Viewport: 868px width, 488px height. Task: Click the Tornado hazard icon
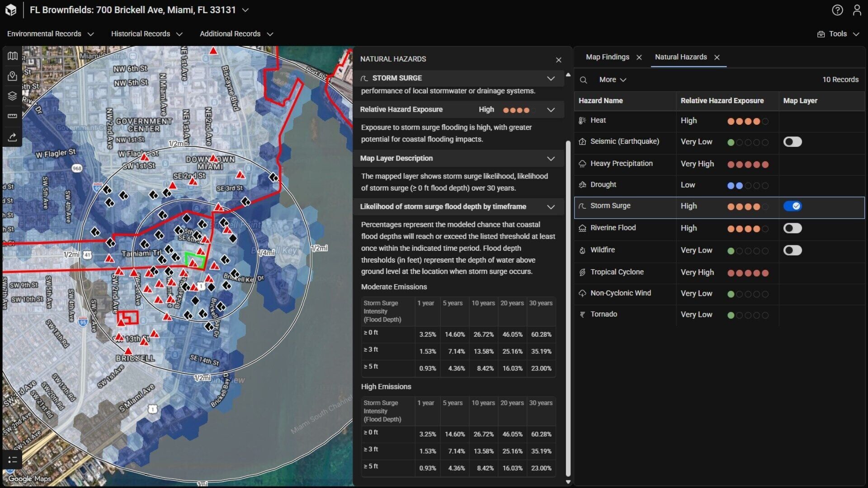[x=582, y=314]
